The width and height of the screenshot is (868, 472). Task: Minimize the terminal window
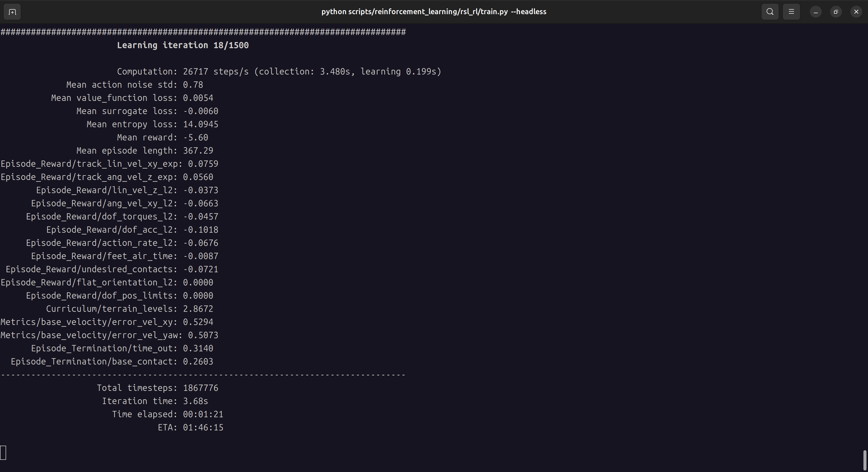point(816,11)
